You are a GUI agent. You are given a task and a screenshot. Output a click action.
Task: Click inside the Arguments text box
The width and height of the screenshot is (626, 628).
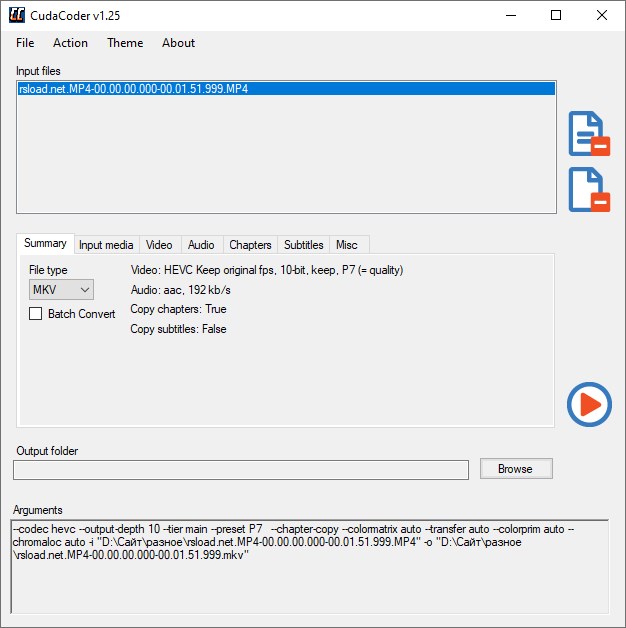309,566
